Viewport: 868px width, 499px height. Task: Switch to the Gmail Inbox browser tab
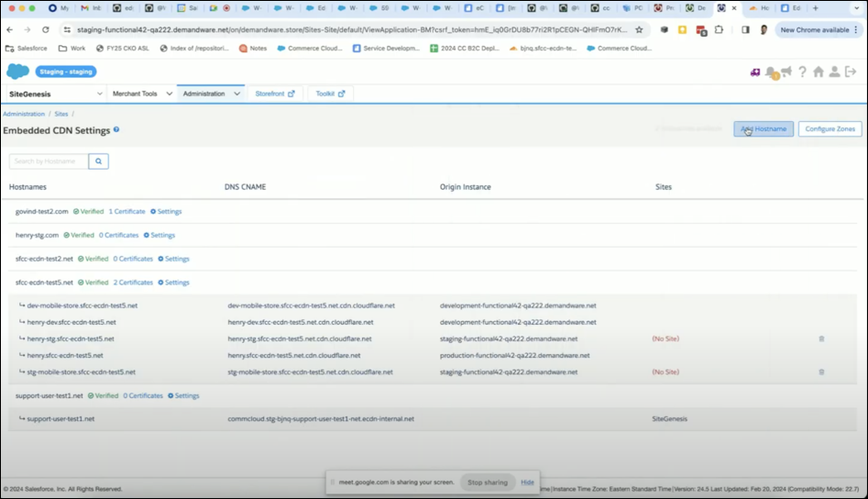point(92,8)
